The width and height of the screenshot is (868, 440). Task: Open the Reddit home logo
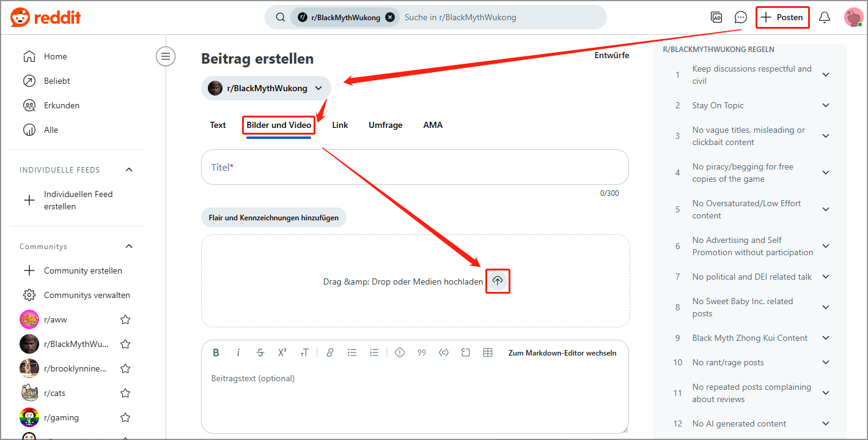click(x=45, y=18)
